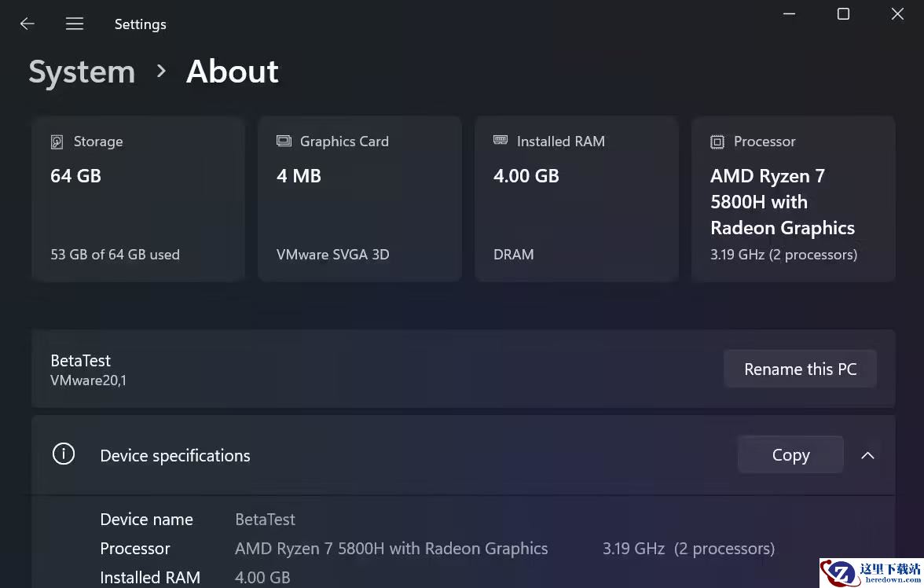Open the Storage card

point(138,199)
